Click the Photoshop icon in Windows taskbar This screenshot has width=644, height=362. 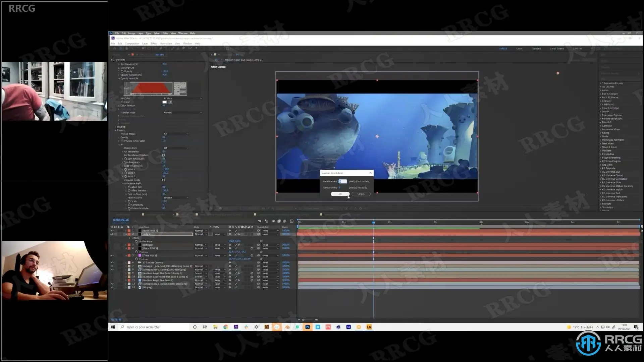point(307,327)
